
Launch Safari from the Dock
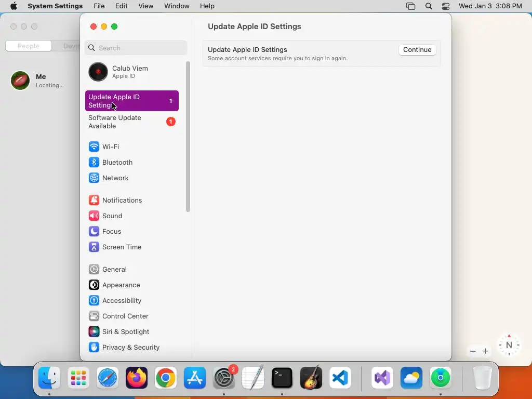click(108, 378)
